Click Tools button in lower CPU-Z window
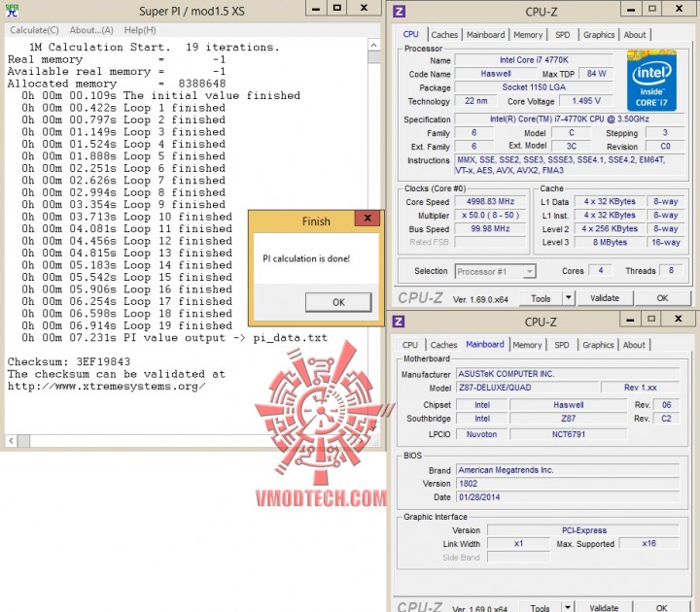The image size is (700, 612). coord(541,607)
